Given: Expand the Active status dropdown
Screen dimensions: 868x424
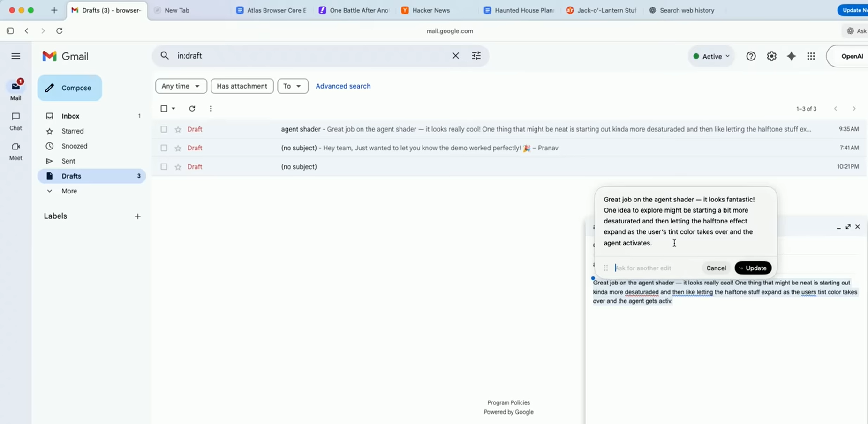Looking at the screenshot, I should [711, 56].
